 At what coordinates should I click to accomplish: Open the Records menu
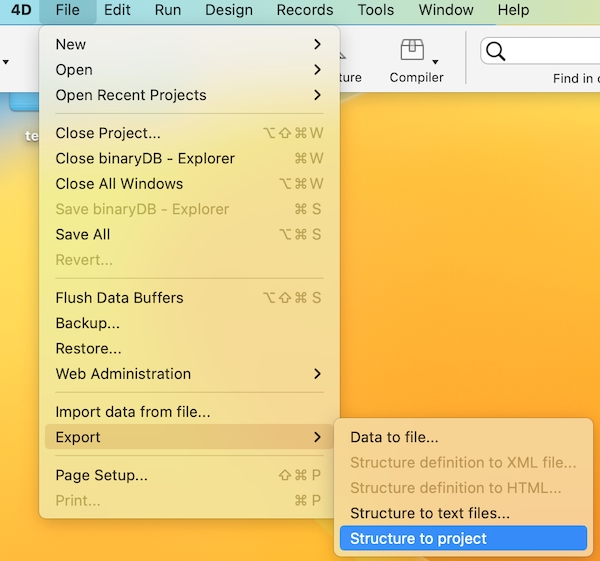pos(305,10)
